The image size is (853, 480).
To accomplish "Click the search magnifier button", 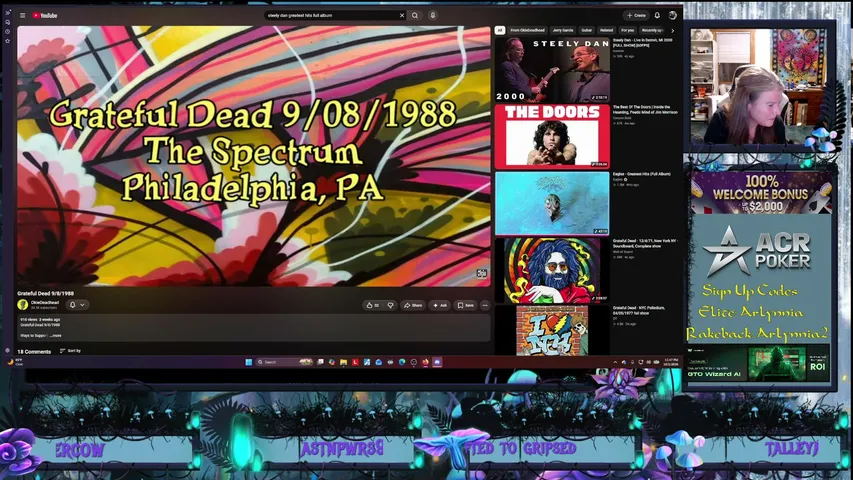I will (415, 15).
